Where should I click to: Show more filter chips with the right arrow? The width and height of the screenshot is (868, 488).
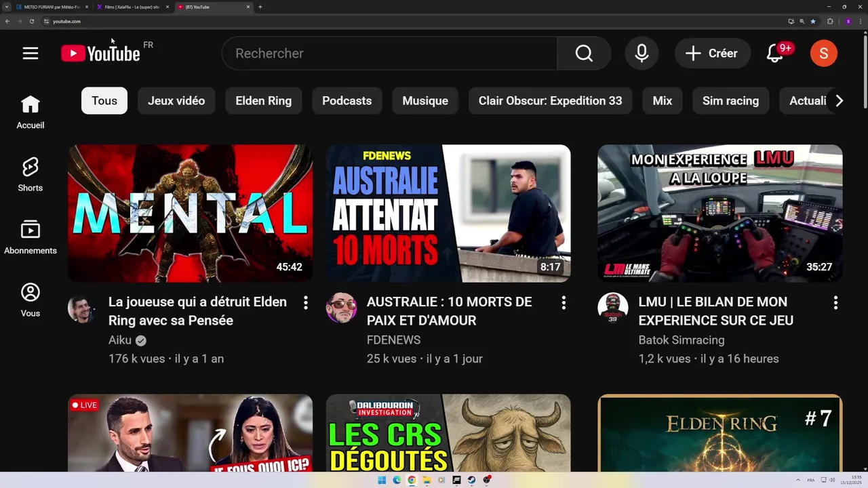(x=839, y=101)
